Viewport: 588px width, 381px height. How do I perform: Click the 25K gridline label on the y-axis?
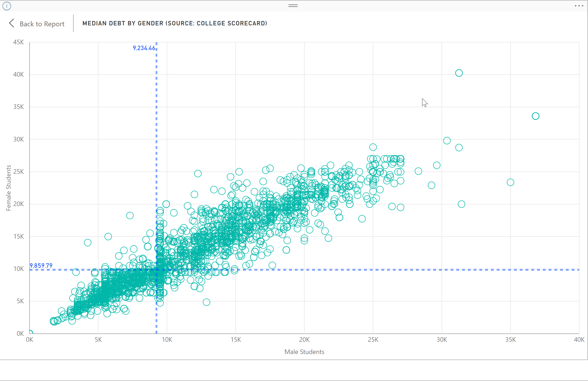(19, 171)
